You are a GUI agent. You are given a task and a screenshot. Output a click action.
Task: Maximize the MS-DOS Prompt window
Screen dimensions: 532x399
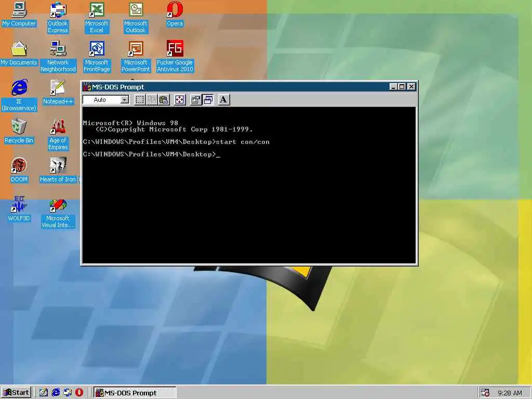[402, 87]
